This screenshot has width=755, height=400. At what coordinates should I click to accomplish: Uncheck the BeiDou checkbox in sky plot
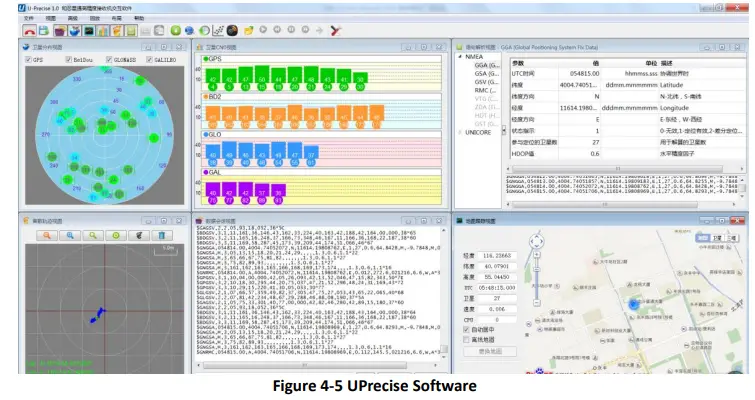pos(69,60)
